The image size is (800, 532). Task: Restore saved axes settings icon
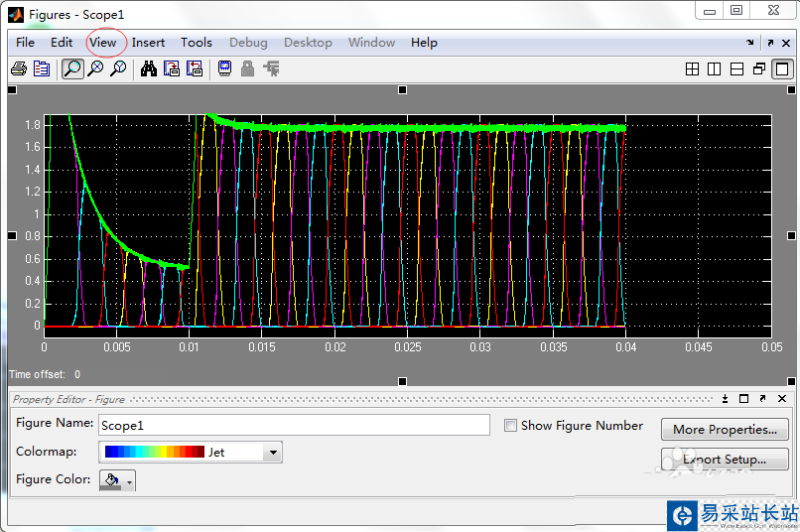pyautogui.click(x=195, y=68)
